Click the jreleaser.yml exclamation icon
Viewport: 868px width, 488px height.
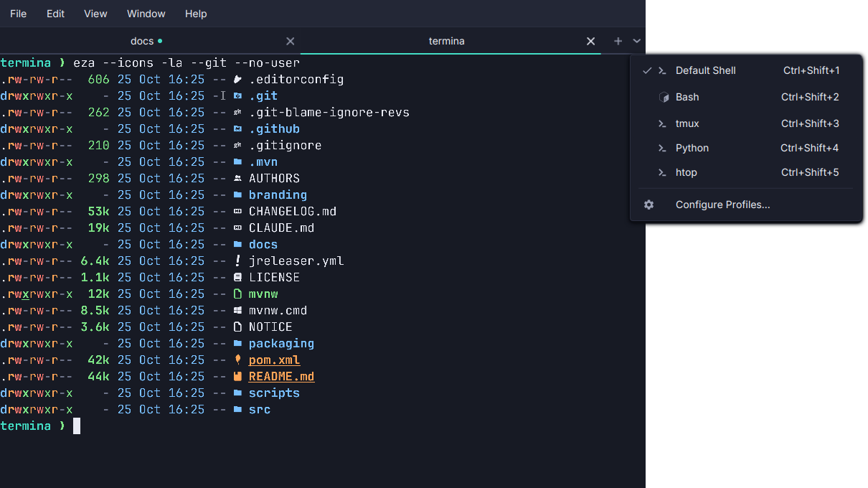pyautogui.click(x=238, y=261)
